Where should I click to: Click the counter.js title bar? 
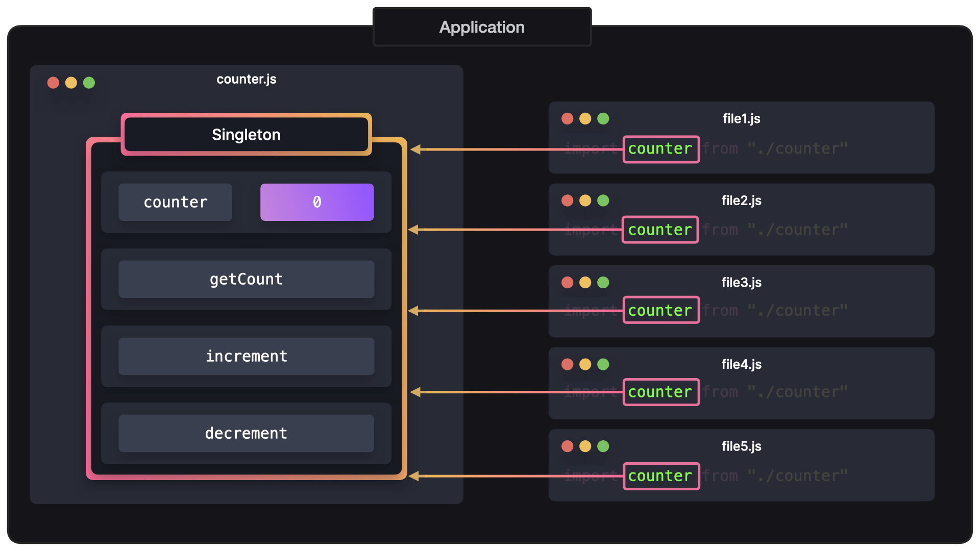(246, 79)
